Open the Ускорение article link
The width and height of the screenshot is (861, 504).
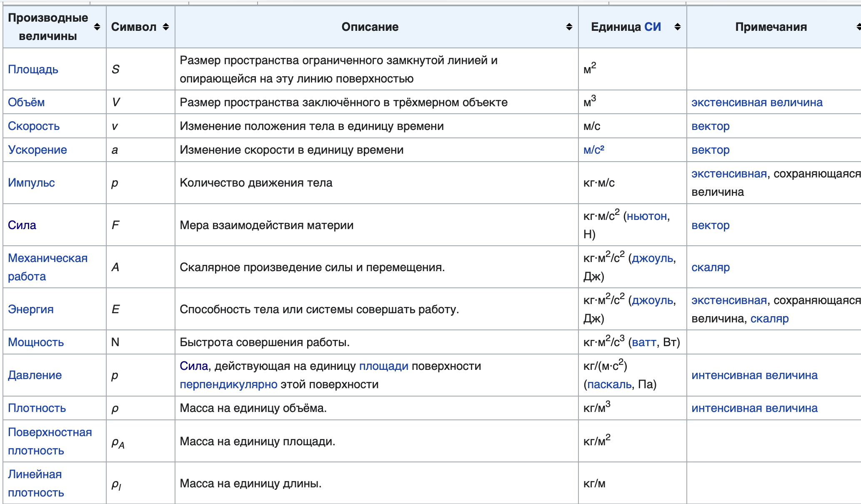38,150
